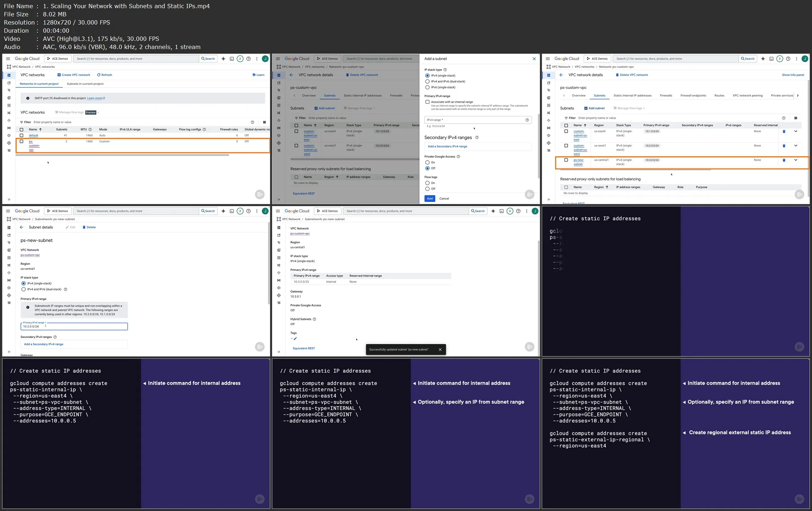Screen dimensions: 812x511
Task: Open the Learn panel on VPC networks page
Action: (x=258, y=75)
